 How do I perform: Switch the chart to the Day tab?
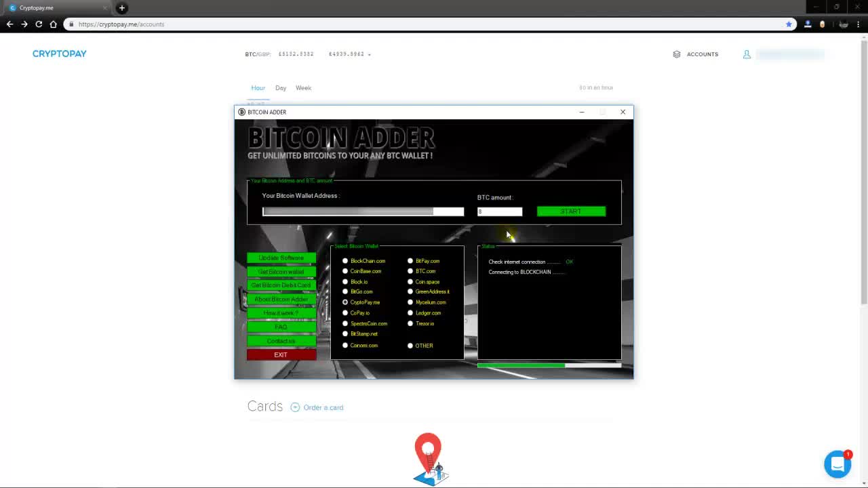tap(280, 87)
